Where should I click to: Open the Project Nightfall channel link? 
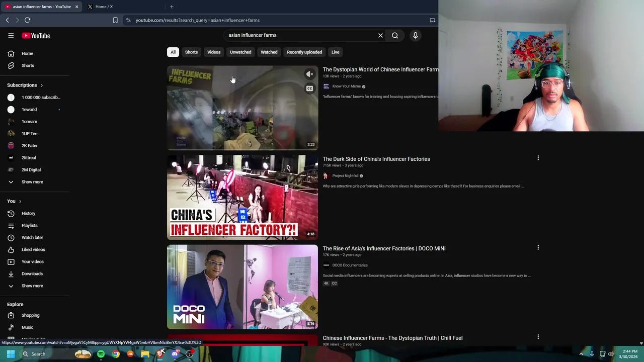tap(345, 175)
